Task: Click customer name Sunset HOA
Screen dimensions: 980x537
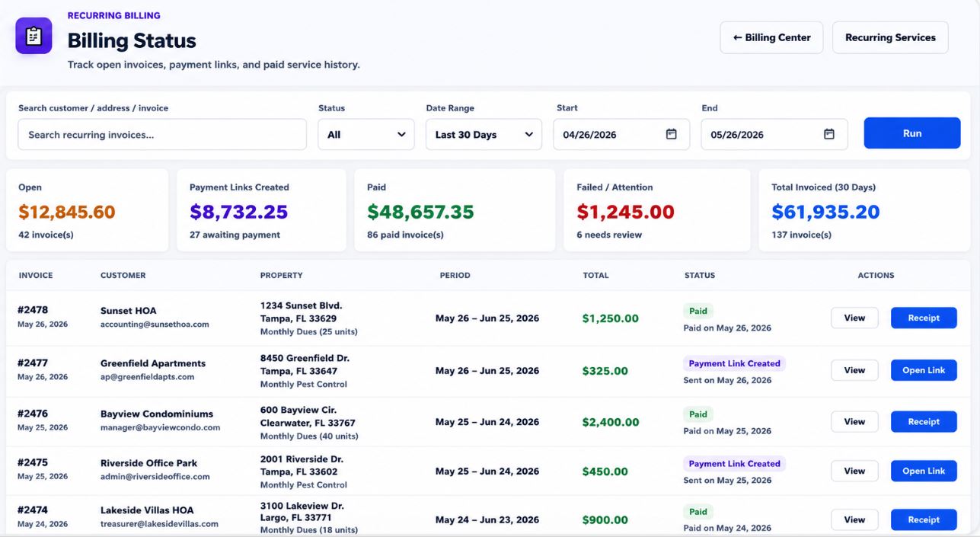Action: click(x=129, y=311)
